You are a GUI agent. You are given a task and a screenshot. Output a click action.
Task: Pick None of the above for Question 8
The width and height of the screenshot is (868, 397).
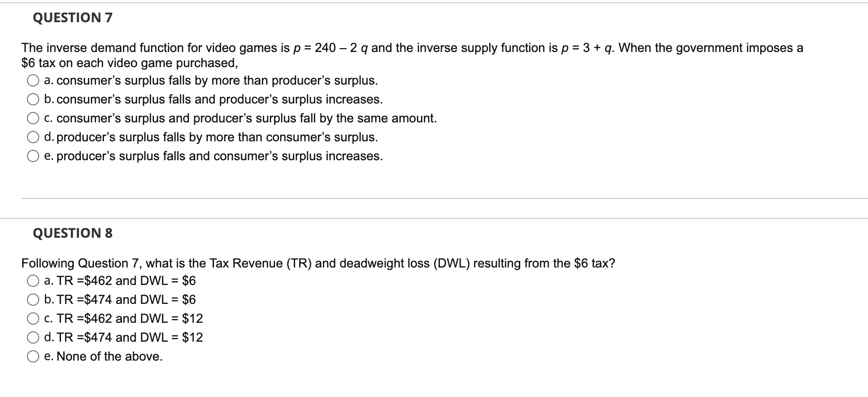33,356
